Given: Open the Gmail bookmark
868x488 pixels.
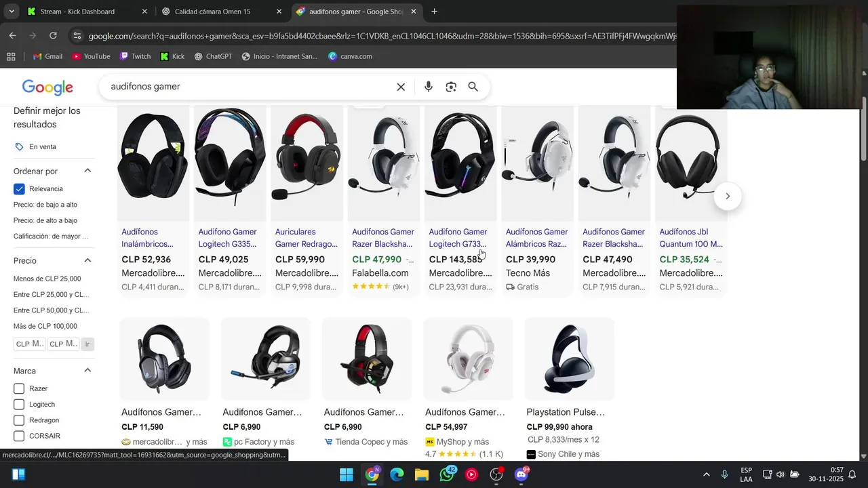Looking at the screenshot, I should tap(47, 56).
